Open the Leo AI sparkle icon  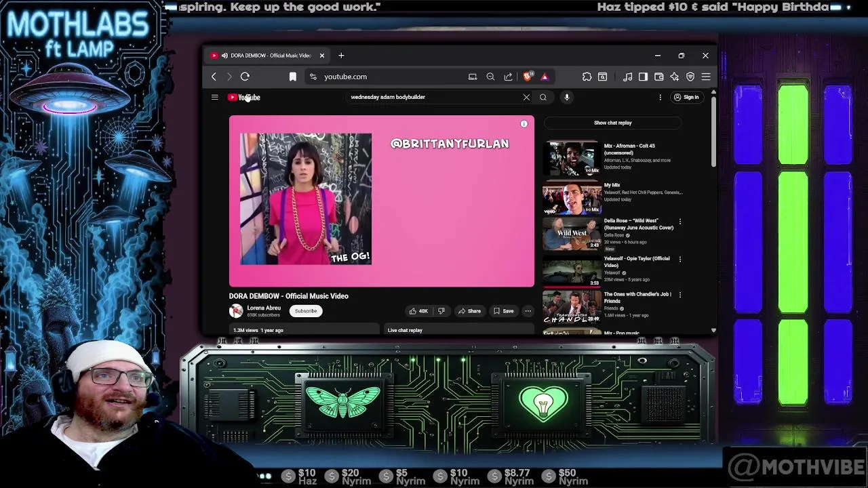click(x=674, y=77)
